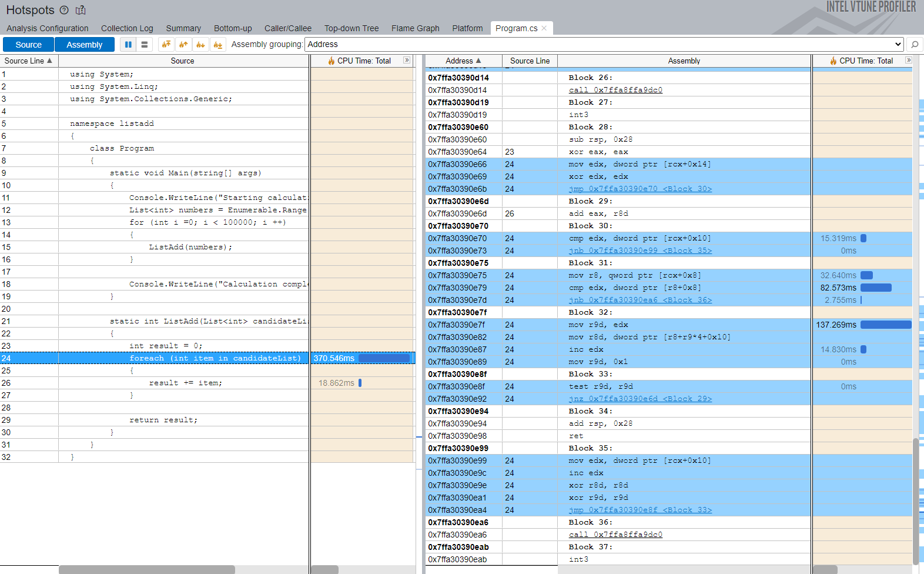Open the Bottom-up tab

click(x=233, y=28)
